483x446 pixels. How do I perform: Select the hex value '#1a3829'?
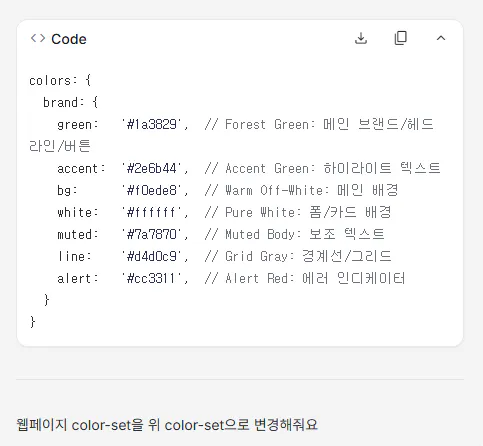pyautogui.click(x=152, y=124)
